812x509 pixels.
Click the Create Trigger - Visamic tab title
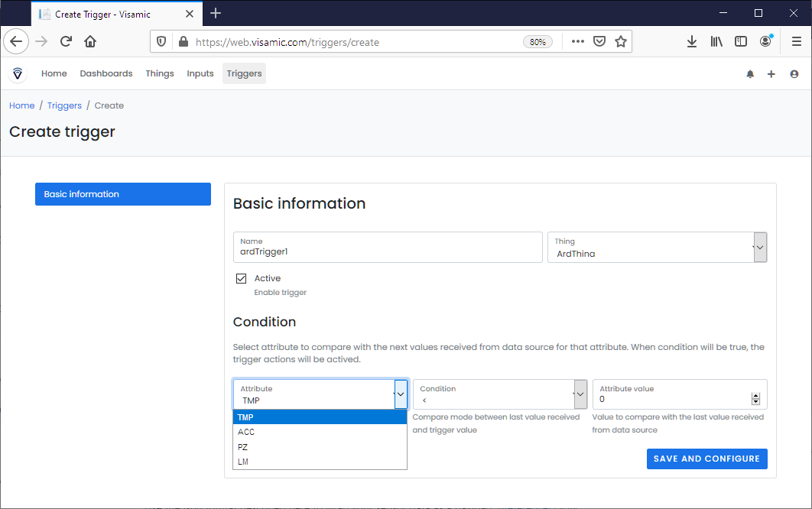click(x=102, y=15)
